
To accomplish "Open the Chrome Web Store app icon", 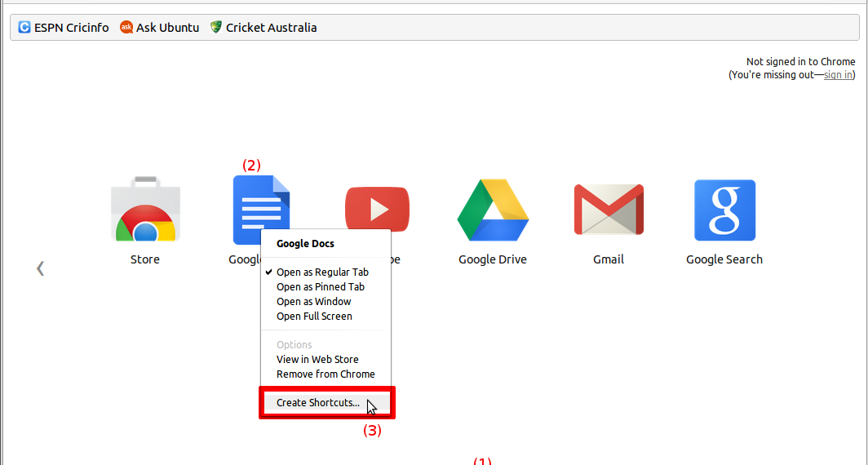I will [x=145, y=209].
